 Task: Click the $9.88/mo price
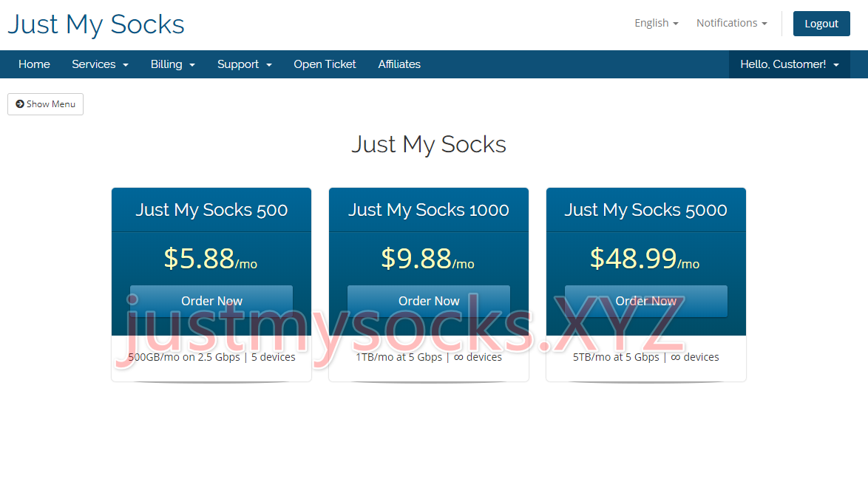(428, 259)
